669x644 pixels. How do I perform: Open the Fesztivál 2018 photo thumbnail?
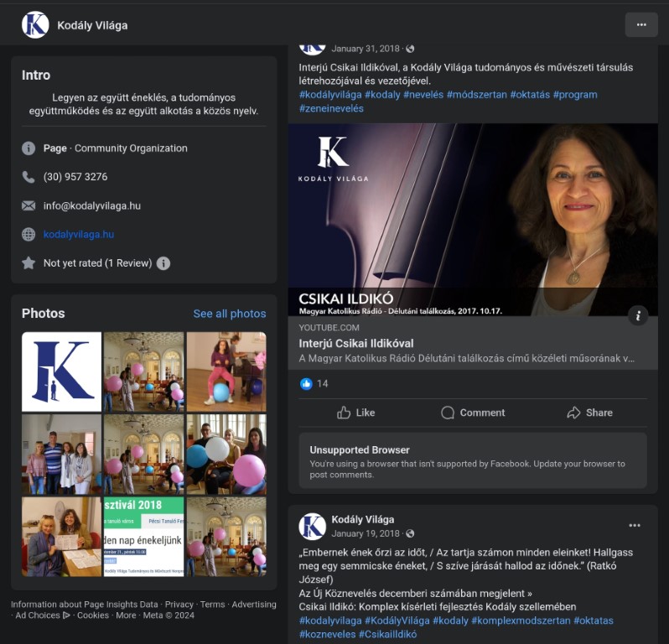click(144, 537)
